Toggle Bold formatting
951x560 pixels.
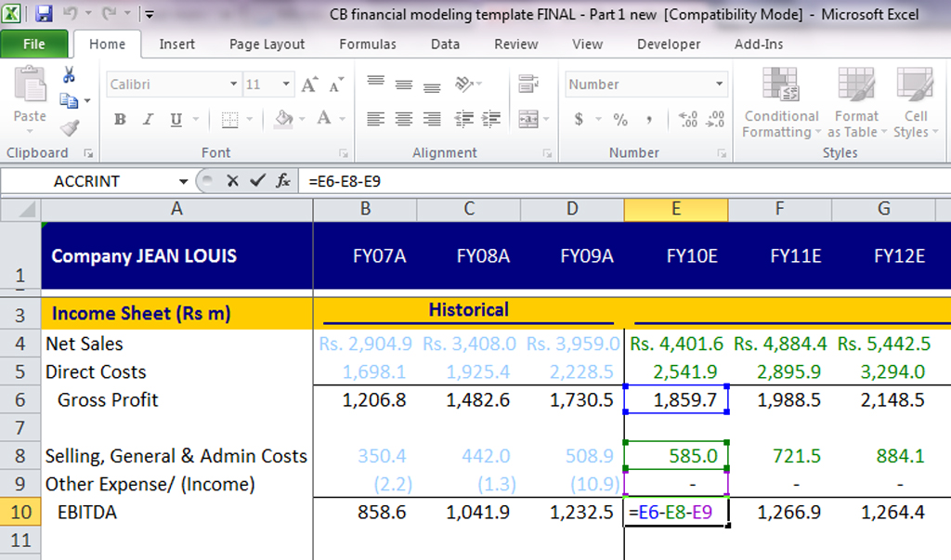pyautogui.click(x=120, y=120)
